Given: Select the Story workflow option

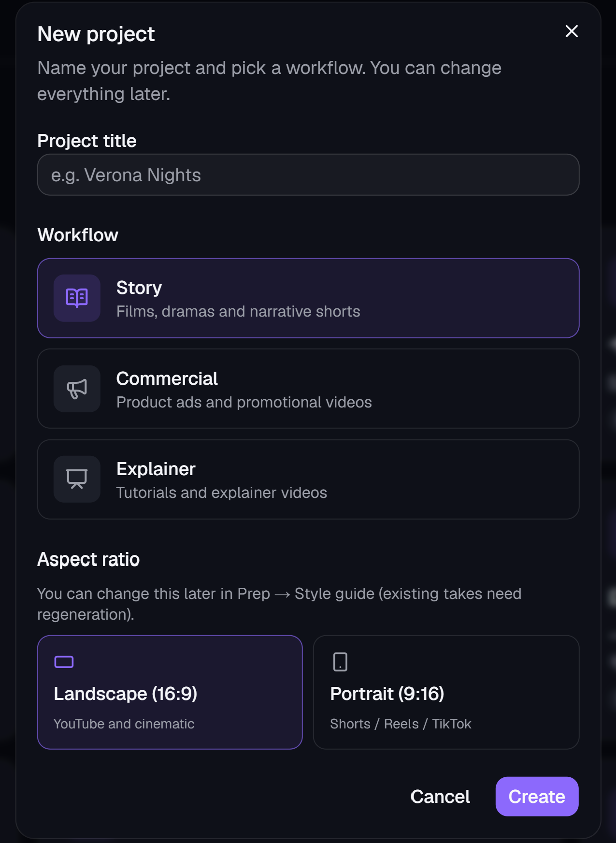Looking at the screenshot, I should [308, 298].
